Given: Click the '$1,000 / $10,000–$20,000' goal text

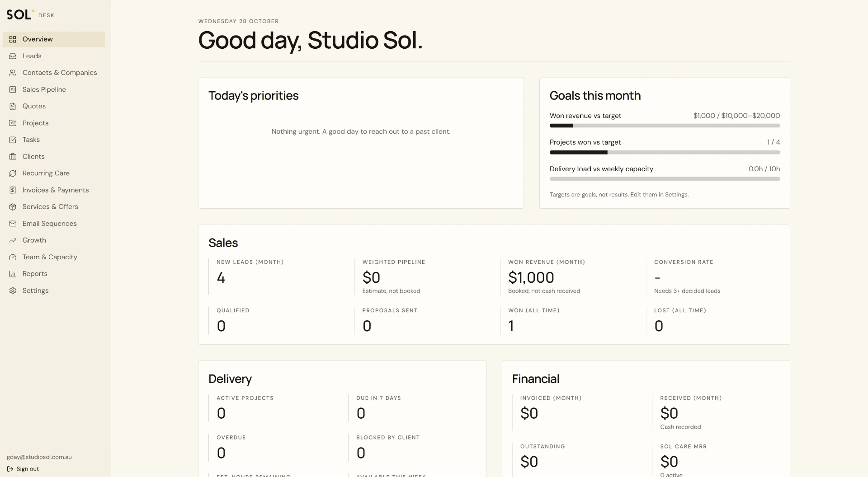Looking at the screenshot, I should tap(736, 116).
